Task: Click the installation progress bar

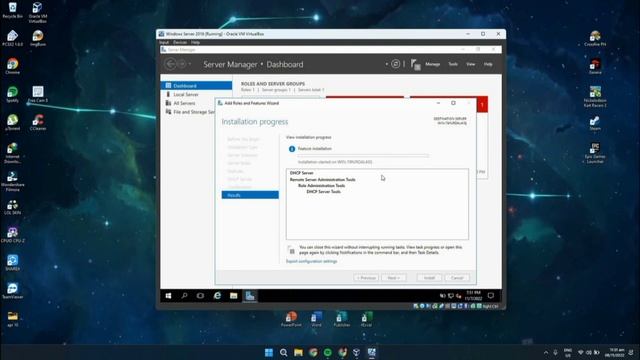Action: tap(363, 156)
